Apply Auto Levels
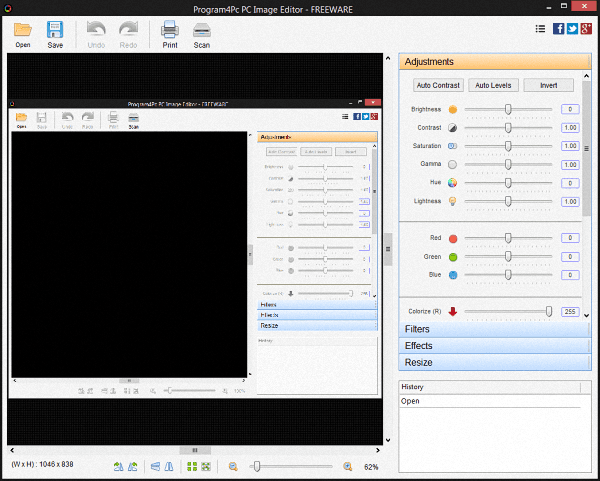The width and height of the screenshot is (600, 481). click(x=493, y=85)
